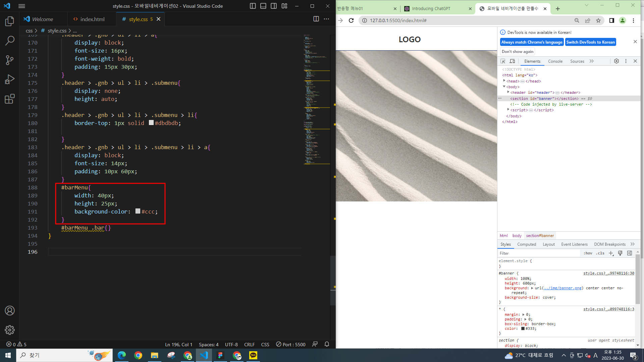Open the Search view in sidebar

click(10, 41)
